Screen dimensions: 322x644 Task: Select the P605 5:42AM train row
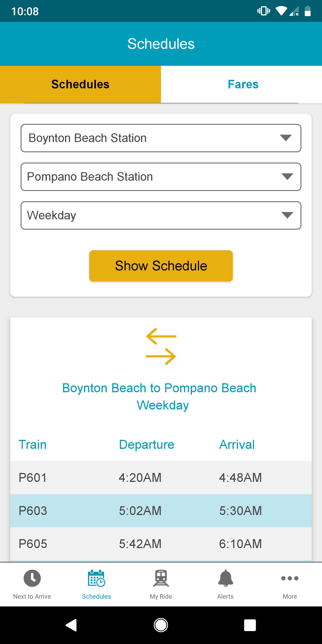click(161, 544)
